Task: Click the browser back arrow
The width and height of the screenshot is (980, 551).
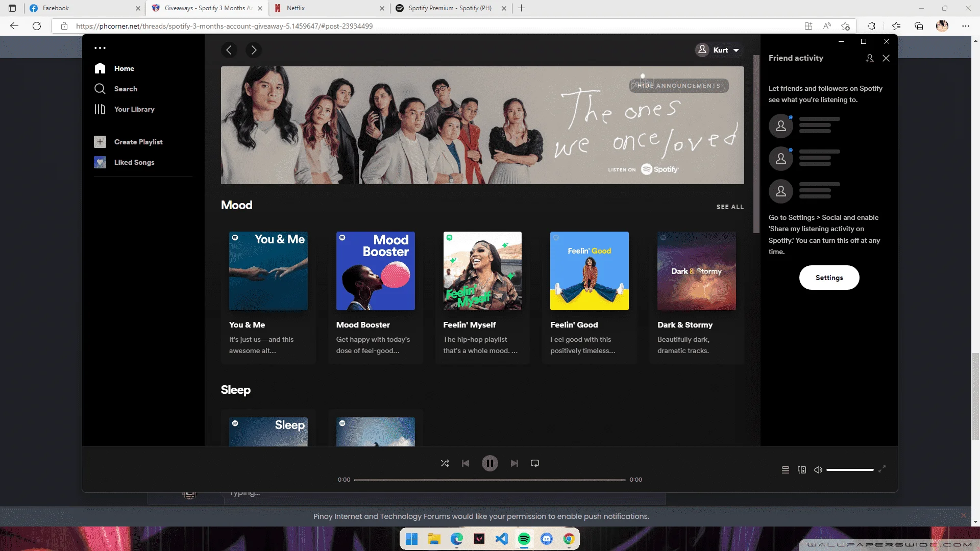Action: pyautogui.click(x=14, y=26)
